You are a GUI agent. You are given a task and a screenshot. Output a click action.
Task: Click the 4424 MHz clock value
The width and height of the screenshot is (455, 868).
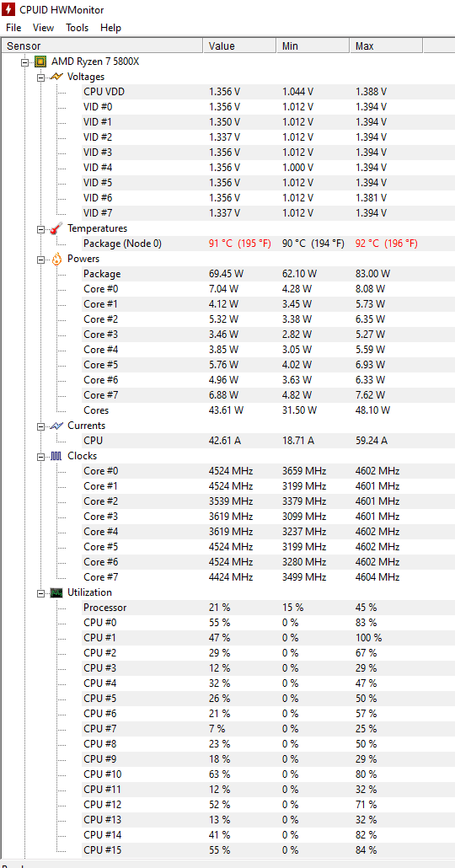point(231,577)
